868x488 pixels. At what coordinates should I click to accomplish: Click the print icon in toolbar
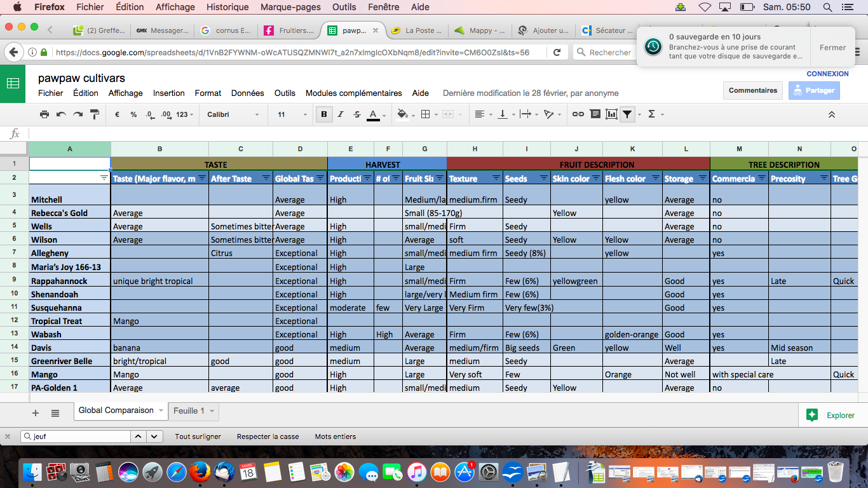click(x=44, y=114)
